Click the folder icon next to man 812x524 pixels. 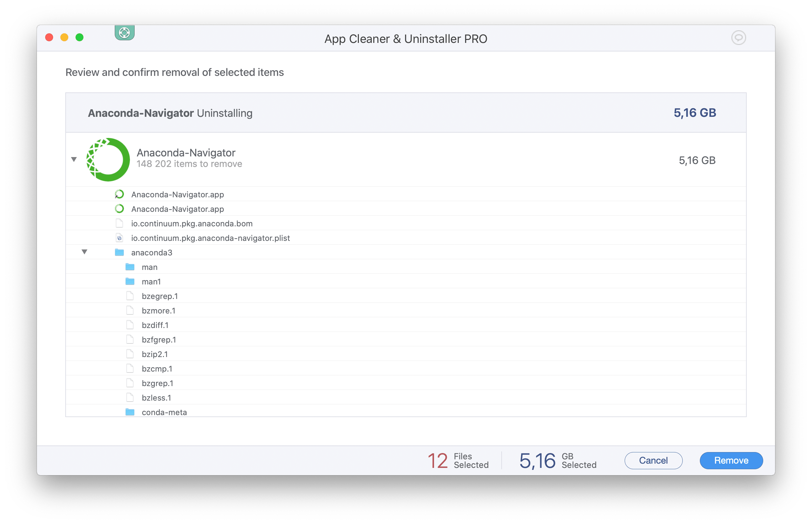tap(130, 267)
